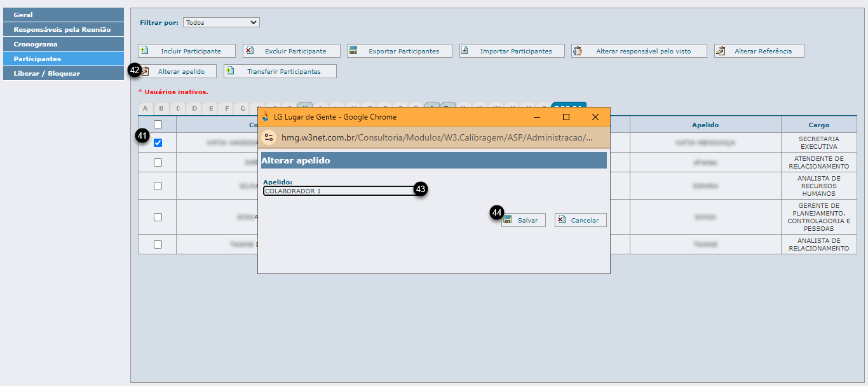
Task: Export participants with the Exportar Participantes button
Action: pos(400,51)
